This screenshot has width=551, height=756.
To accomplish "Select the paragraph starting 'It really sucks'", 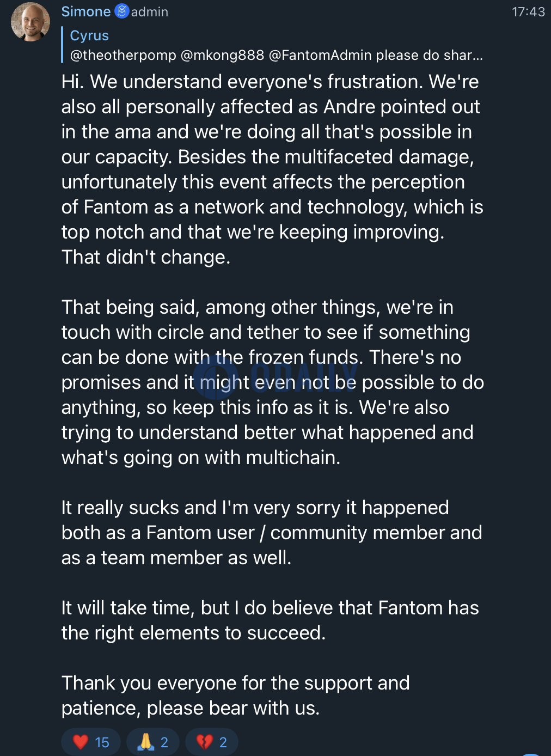I will click(x=271, y=533).
